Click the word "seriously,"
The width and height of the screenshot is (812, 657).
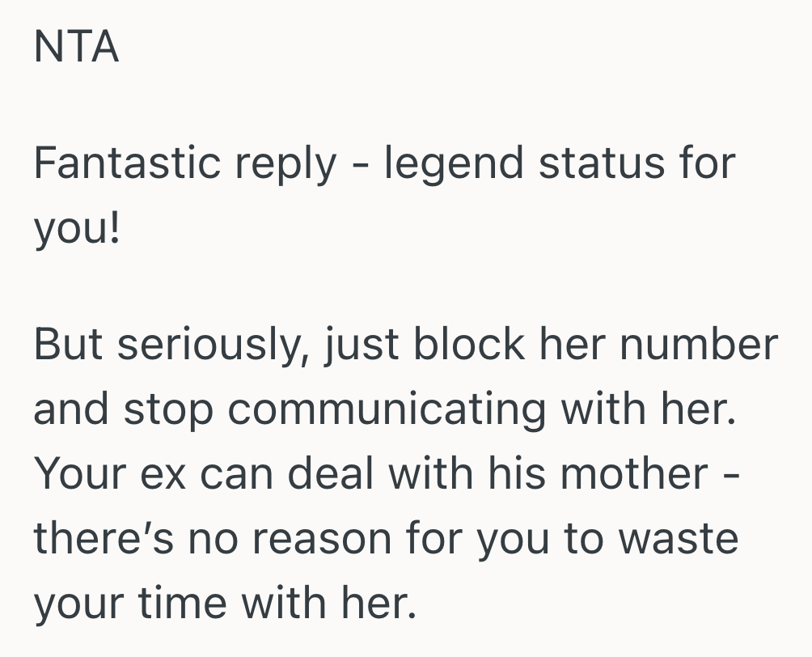(x=211, y=346)
